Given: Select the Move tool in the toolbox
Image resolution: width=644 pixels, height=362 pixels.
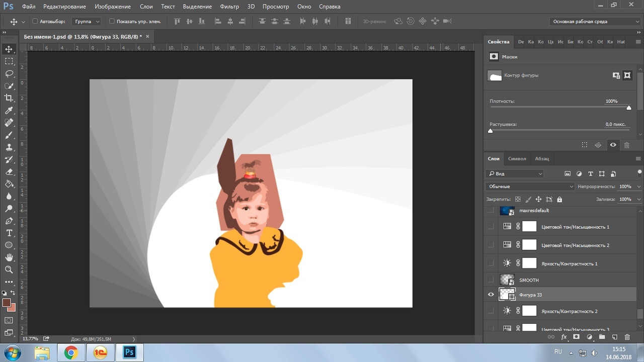Looking at the screenshot, I should click(9, 49).
